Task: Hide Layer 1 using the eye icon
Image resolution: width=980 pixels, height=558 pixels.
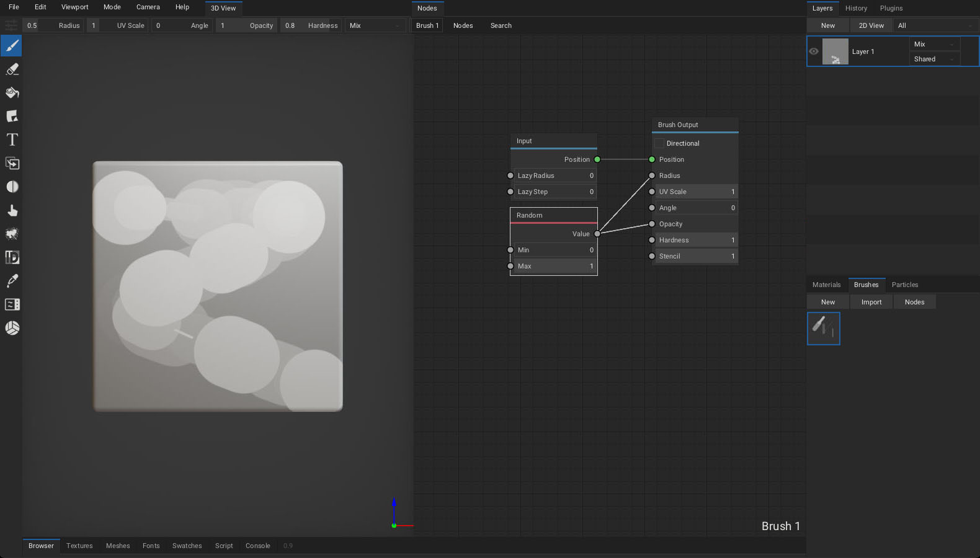Action: pyautogui.click(x=814, y=51)
